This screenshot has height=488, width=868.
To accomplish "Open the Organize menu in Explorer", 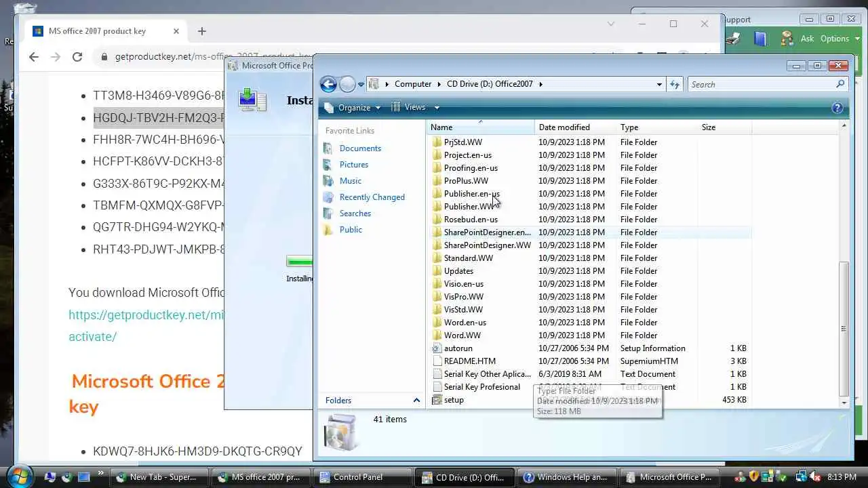I will [353, 107].
